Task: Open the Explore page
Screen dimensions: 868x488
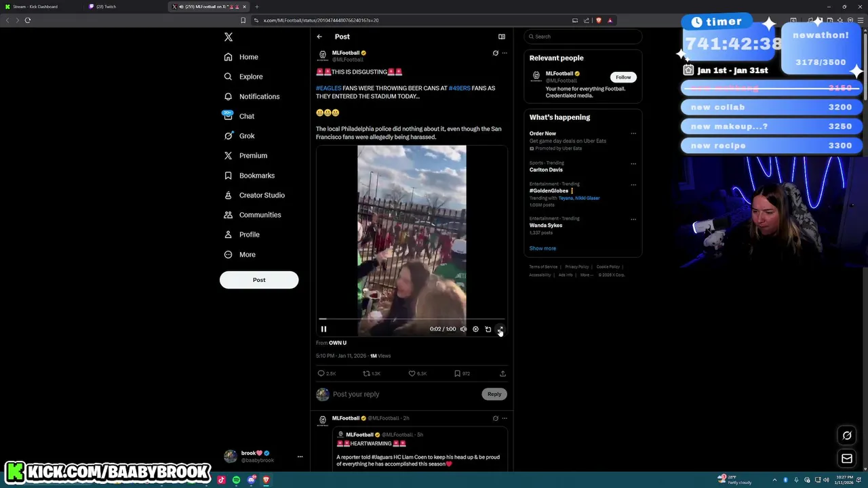Action: click(x=243, y=77)
